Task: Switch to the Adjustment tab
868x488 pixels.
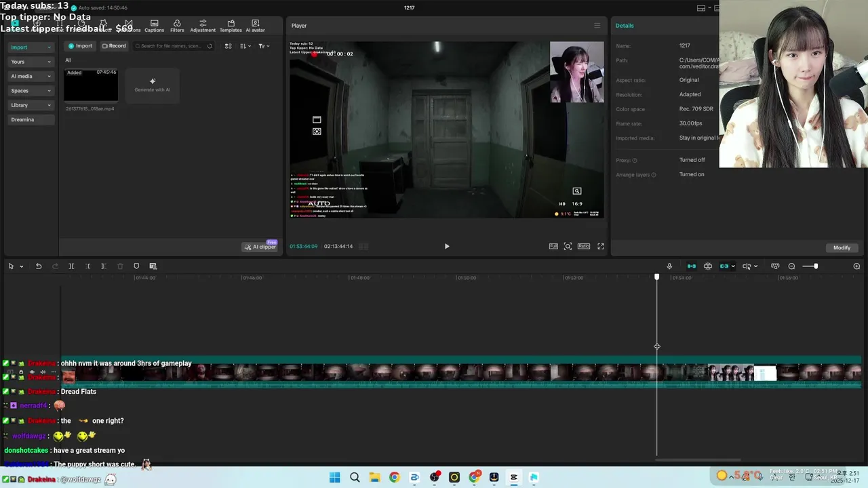Action: 203,26
